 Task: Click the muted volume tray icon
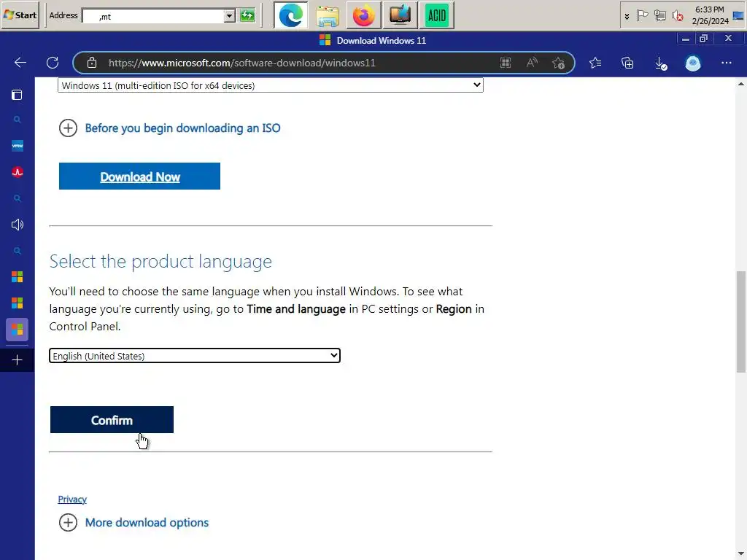pyautogui.click(x=678, y=16)
